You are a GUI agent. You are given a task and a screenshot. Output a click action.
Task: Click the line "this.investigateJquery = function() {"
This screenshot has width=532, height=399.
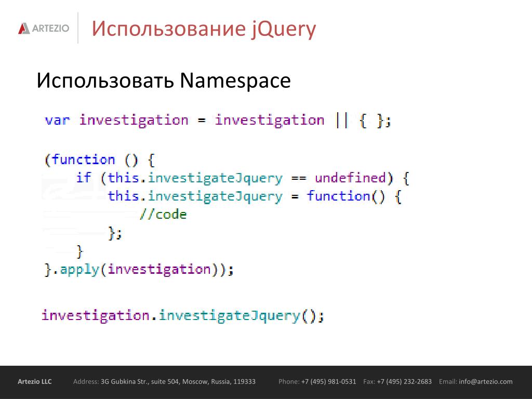pyautogui.click(x=255, y=196)
